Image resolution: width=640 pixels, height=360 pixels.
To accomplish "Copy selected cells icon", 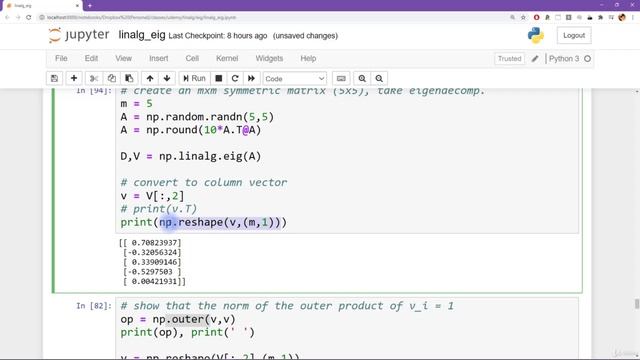I will point(111,78).
